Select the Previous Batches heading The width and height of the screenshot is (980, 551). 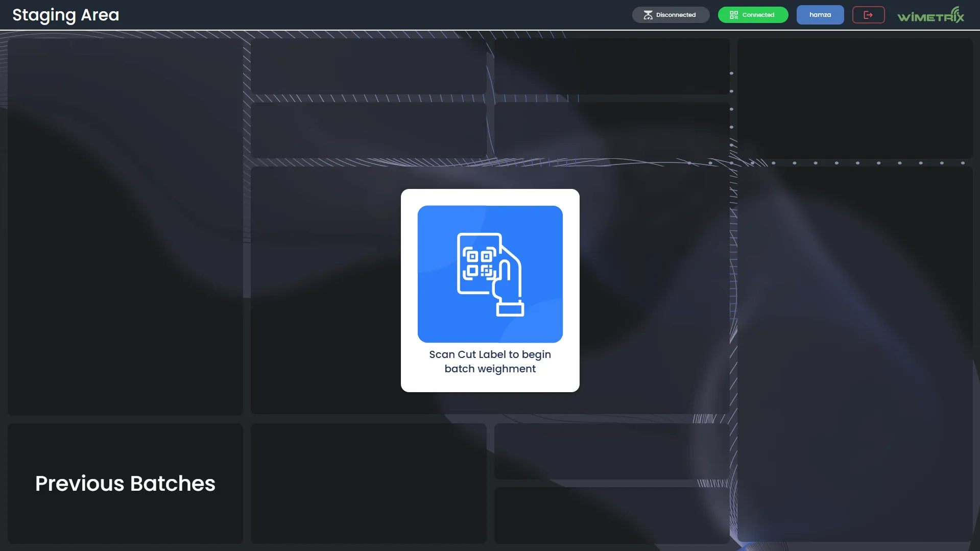tap(125, 483)
